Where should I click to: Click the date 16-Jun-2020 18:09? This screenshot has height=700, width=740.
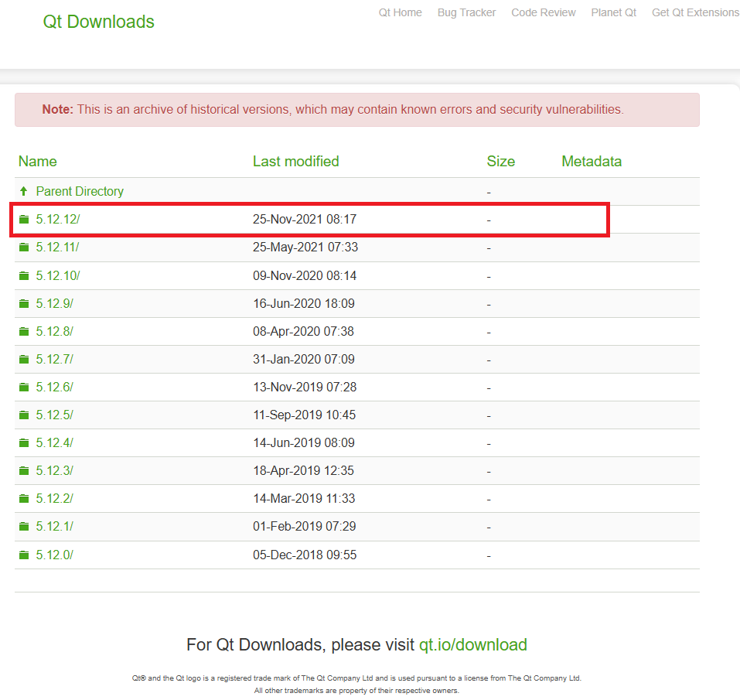(304, 303)
